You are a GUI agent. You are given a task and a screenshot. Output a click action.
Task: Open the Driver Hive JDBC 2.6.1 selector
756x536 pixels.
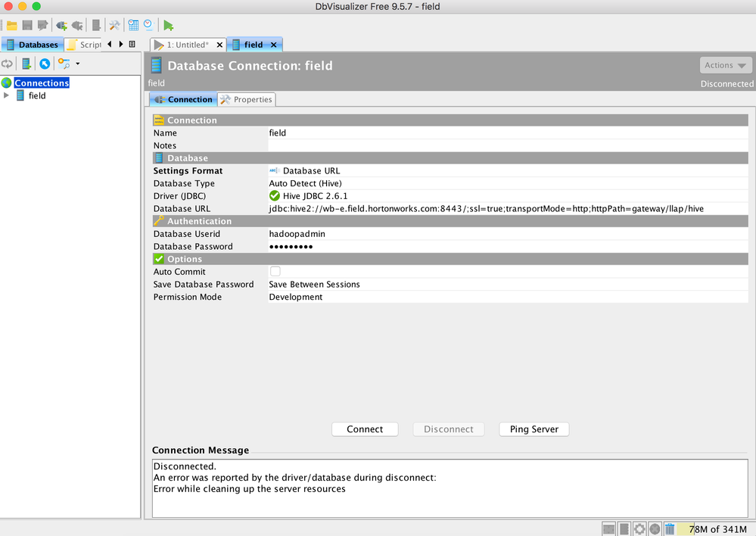509,196
